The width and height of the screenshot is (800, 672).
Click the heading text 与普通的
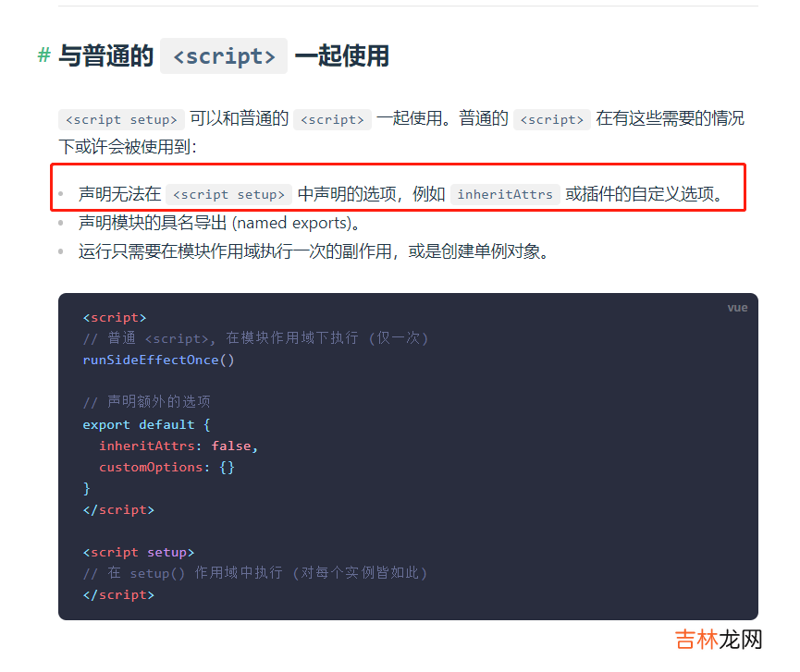pos(105,55)
